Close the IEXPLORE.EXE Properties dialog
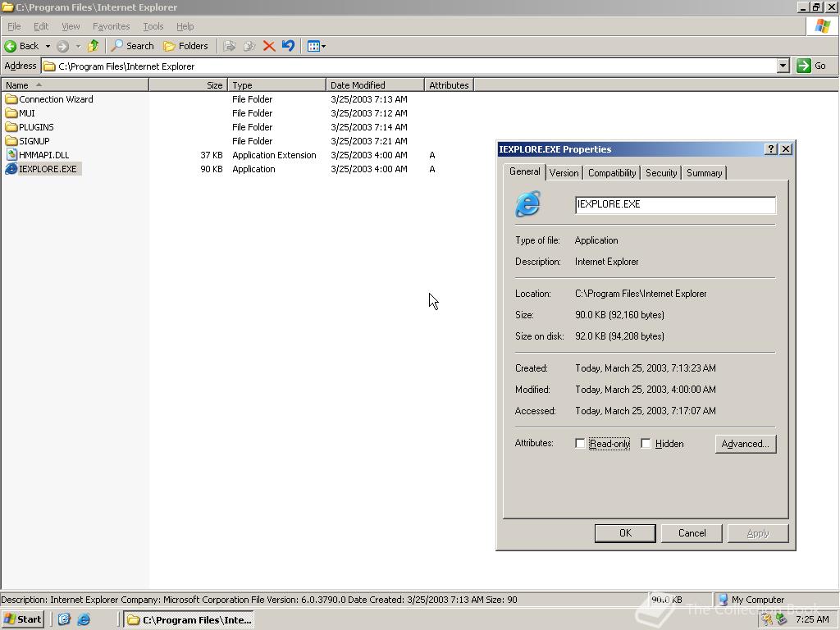The height and width of the screenshot is (630, 840). tap(785, 149)
